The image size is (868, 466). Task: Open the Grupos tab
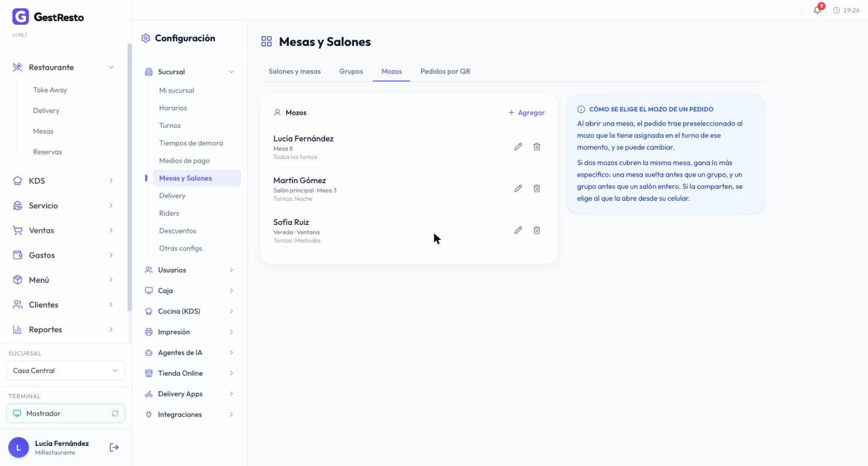[351, 72]
